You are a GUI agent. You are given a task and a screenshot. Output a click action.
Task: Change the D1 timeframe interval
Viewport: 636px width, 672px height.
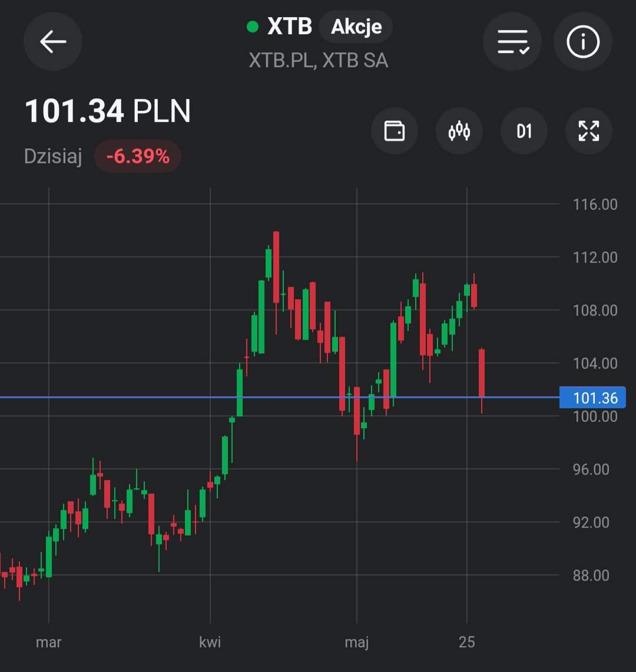[524, 131]
